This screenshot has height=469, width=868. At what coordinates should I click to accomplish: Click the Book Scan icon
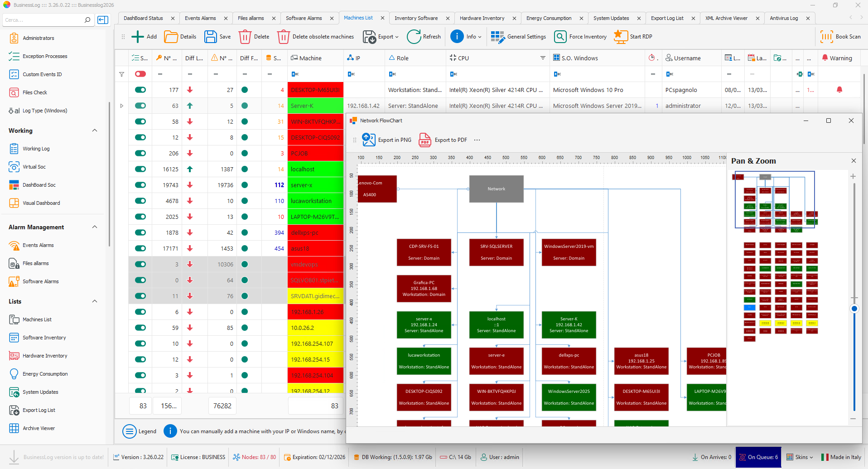click(x=826, y=37)
